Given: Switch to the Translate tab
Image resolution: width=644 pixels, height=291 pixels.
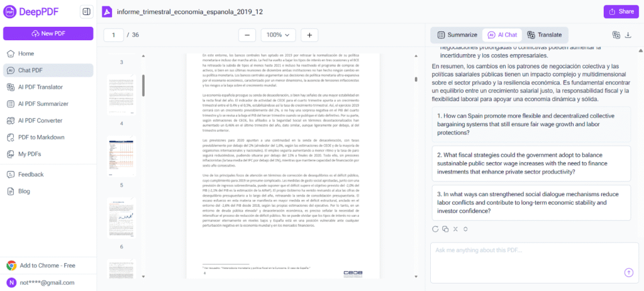Looking at the screenshot, I should [x=545, y=35].
